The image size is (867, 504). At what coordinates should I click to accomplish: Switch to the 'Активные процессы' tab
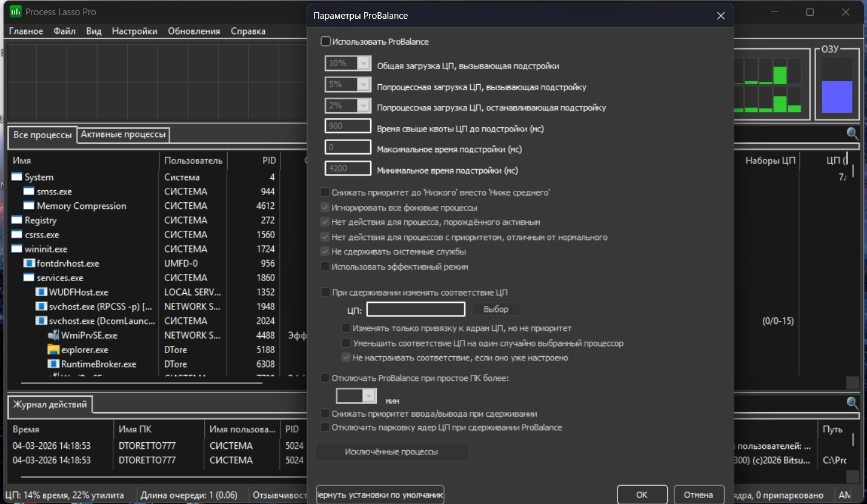tap(123, 134)
